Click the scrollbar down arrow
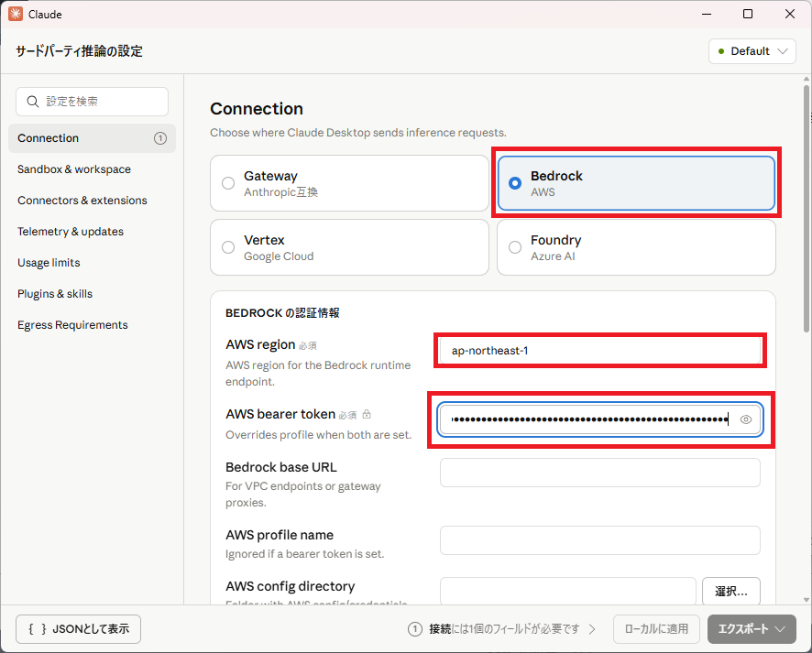 tap(807, 600)
